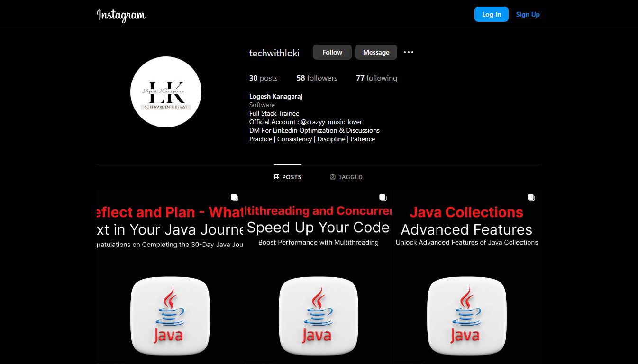
Task: Open the three-dot options menu
Action: (409, 52)
